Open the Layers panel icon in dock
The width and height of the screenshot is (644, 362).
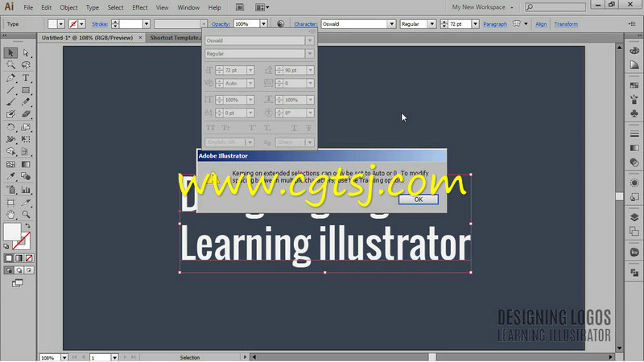point(634,217)
